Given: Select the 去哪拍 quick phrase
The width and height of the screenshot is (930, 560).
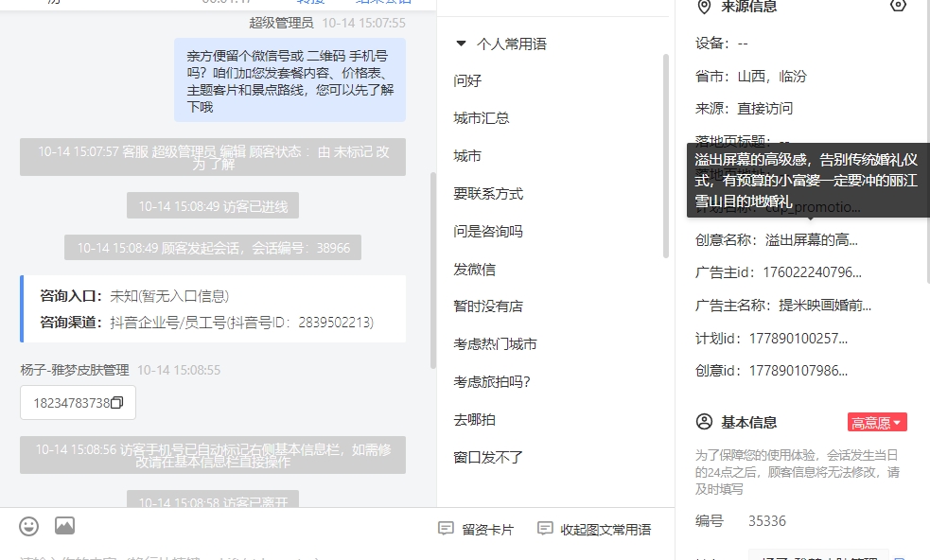Looking at the screenshot, I should click(475, 420).
